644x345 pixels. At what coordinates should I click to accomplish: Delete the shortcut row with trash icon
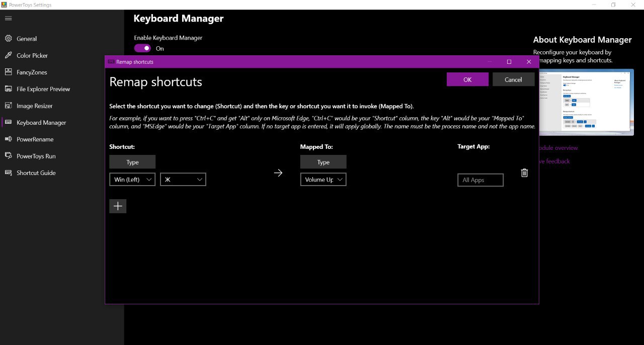tap(524, 172)
